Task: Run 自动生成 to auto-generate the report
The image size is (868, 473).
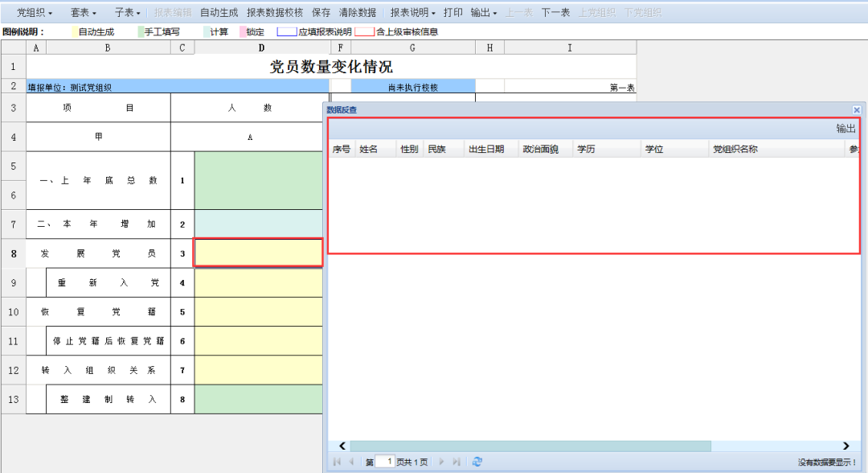Action: [219, 14]
